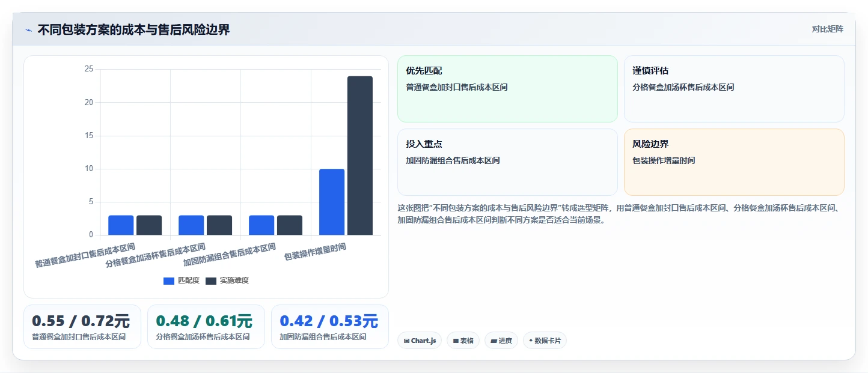Click the icon in the 表格 chip
The width and height of the screenshot is (868, 373).
456,341
